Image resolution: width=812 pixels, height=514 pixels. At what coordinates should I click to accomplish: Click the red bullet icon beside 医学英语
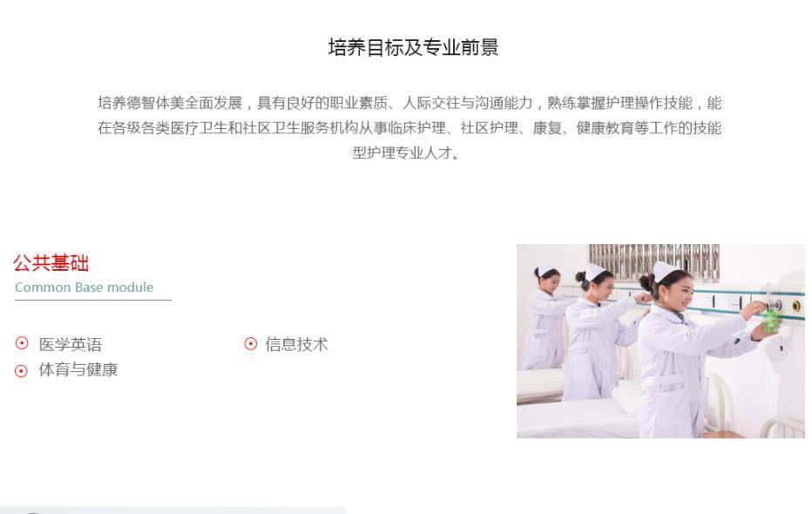pos(22,342)
